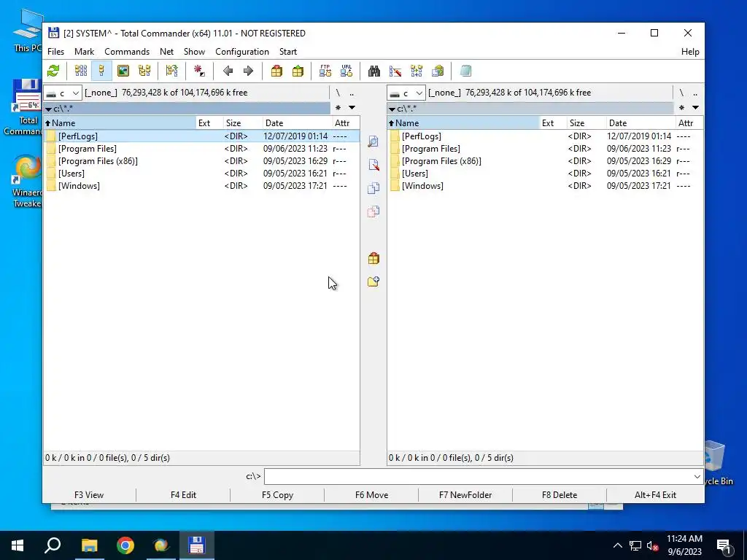Click the F6 Move button
The image size is (747, 560).
(371, 495)
